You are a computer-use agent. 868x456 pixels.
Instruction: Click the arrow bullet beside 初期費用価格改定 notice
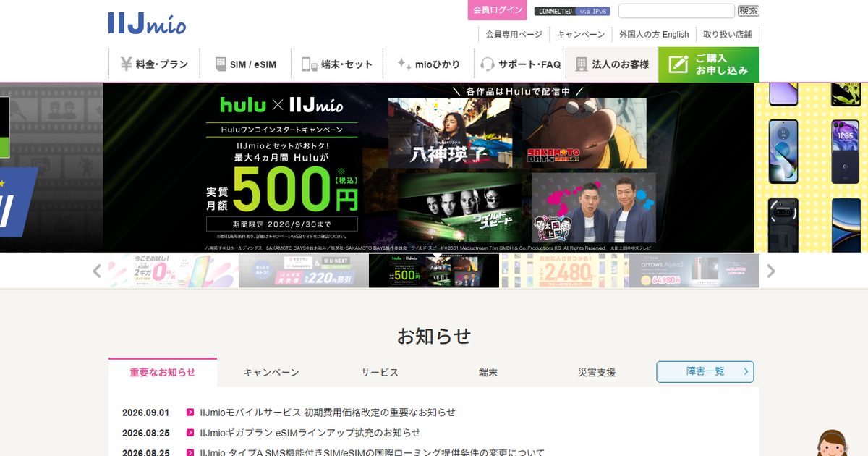pos(190,413)
